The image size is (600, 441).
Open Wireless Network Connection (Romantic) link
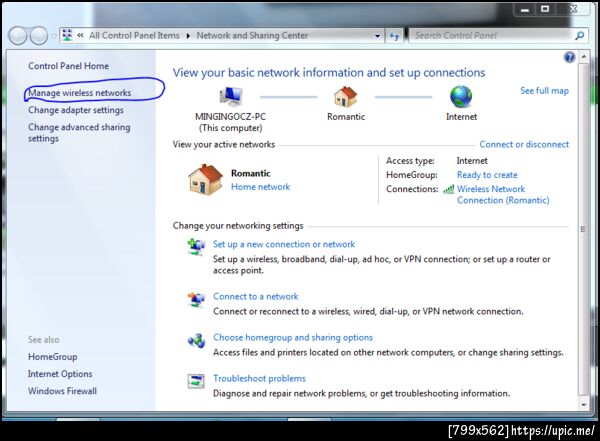(503, 194)
